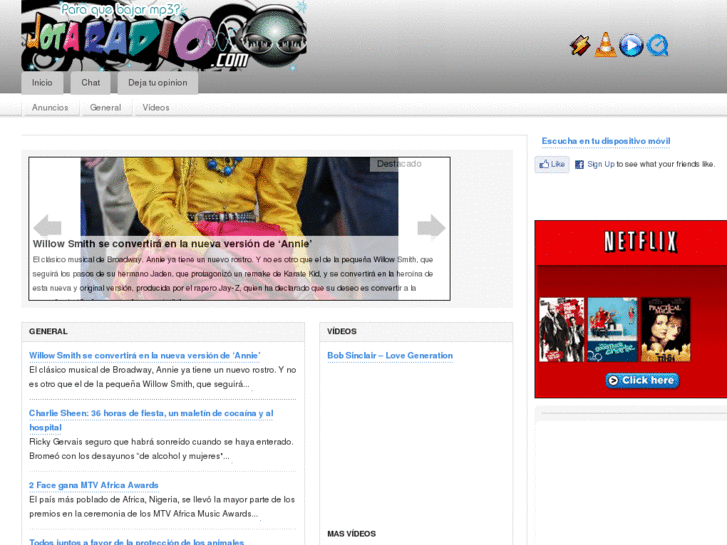Click the VÍDEOS section header

coord(342,331)
